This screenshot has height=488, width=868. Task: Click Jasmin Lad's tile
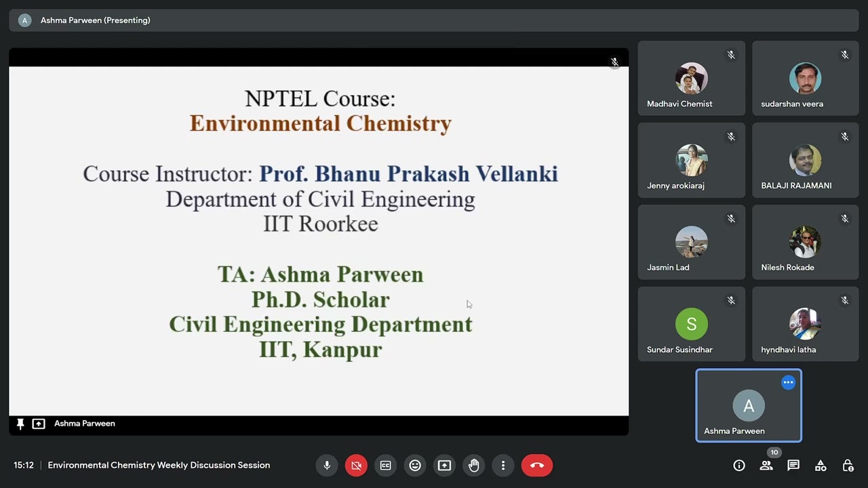691,242
